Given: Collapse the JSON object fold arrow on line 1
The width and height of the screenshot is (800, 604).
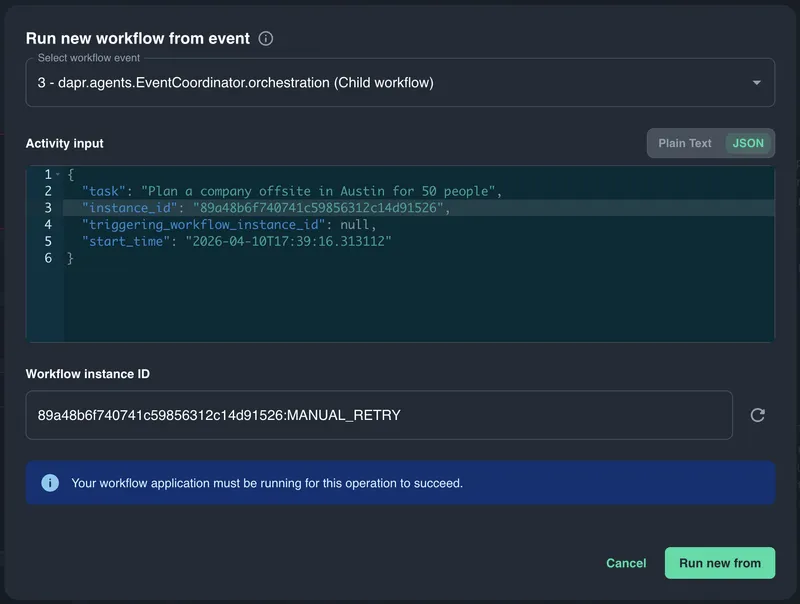Looking at the screenshot, I should pyautogui.click(x=58, y=175).
